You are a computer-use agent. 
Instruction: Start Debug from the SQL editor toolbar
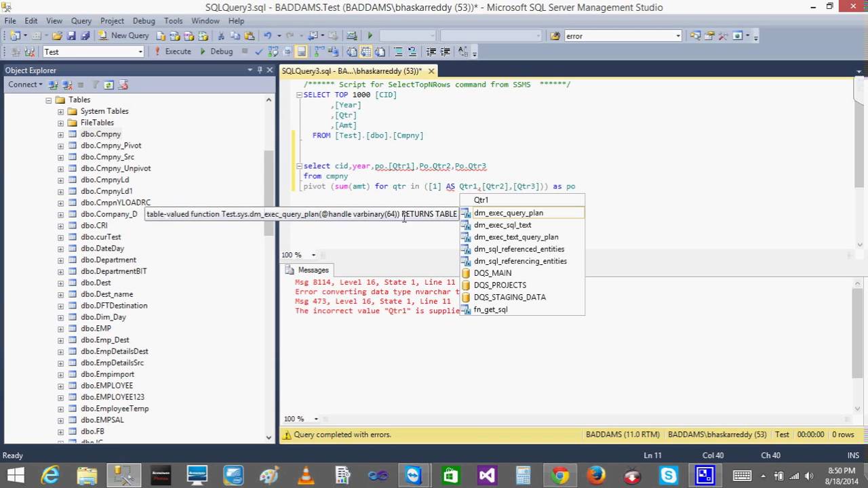(x=216, y=52)
